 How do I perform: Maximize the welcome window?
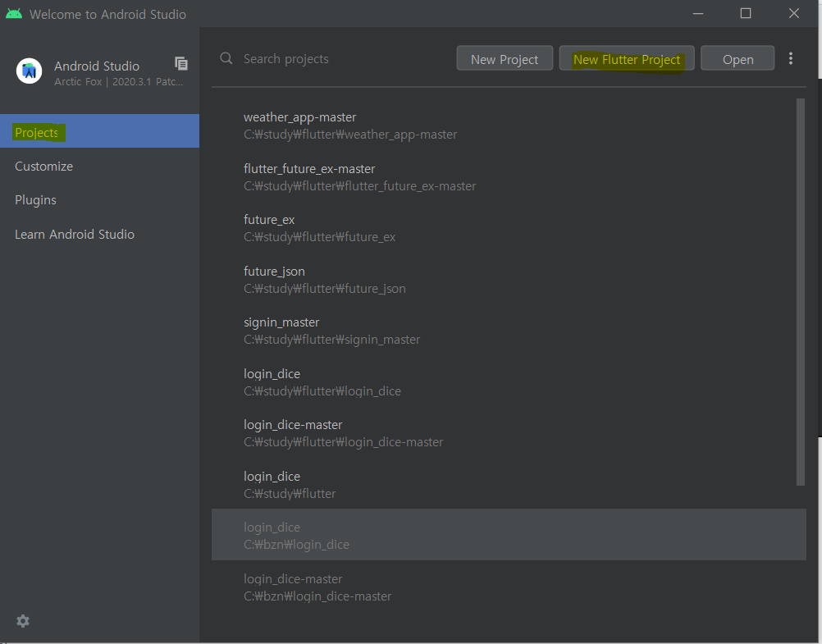coord(746,14)
